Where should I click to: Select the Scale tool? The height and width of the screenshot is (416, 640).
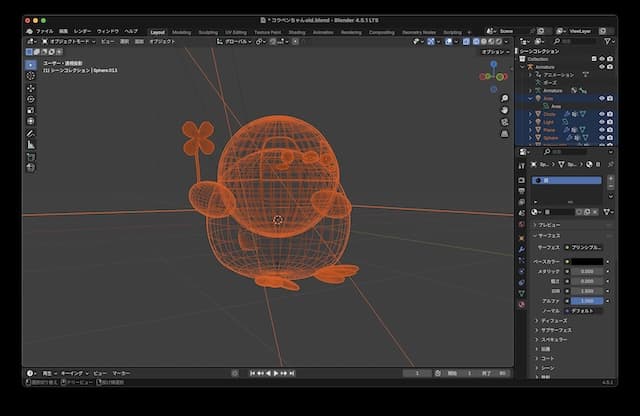tap(31, 110)
